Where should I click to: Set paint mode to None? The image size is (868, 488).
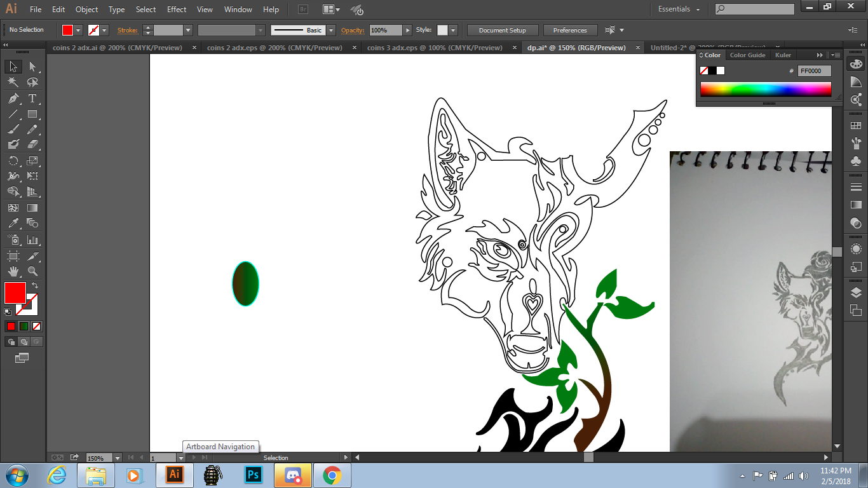(37, 326)
